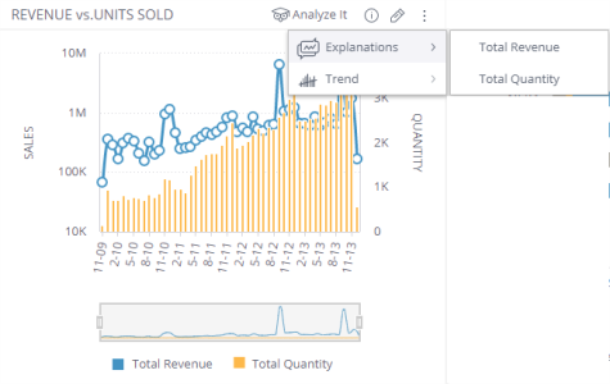
Task: Click the Total Quantity legend label
Action: pos(292,364)
